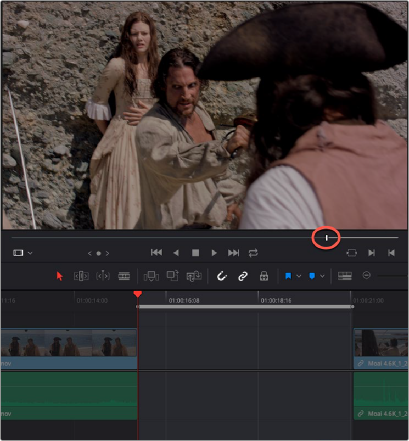
Task: Toggle linked selection chain icon
Action: coord(243,276)
